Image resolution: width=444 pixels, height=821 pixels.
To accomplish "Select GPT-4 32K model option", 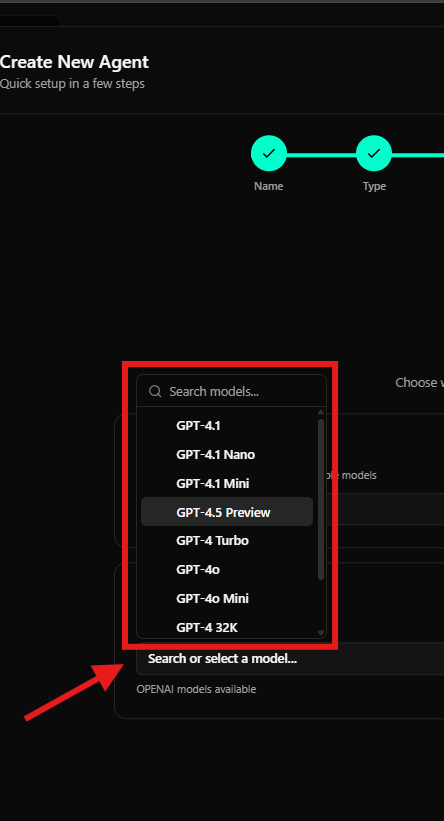I will point(227,627).
